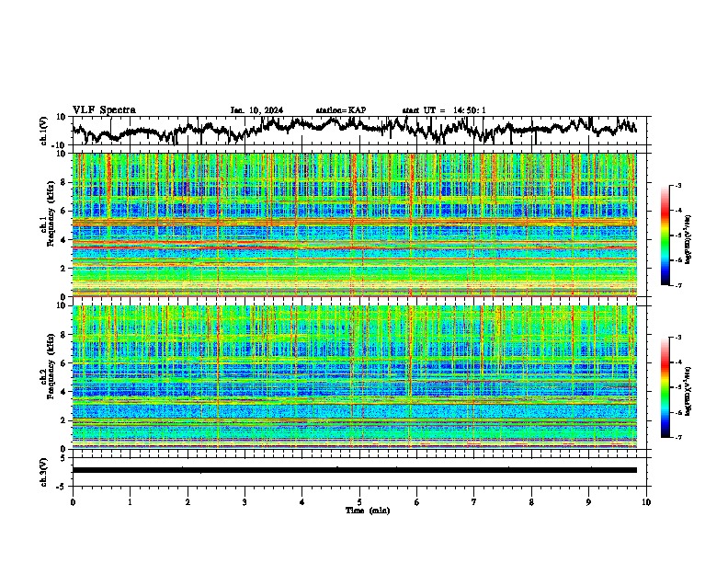Click the time axis tick label "8"

(x=531, y=502)
